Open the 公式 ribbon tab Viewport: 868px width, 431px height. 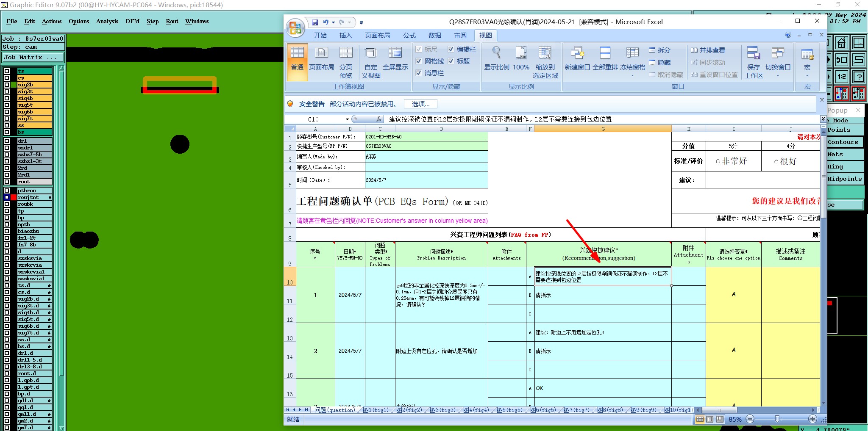tap(409, 35)
